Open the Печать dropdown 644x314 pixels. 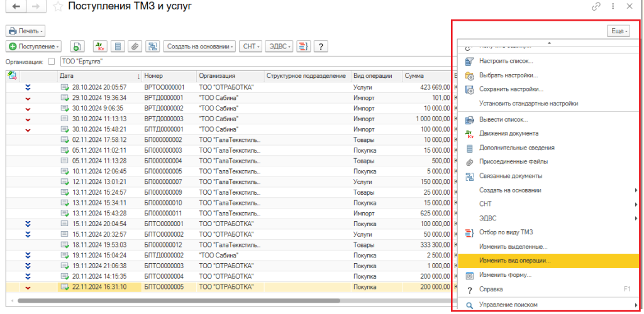click(25, 31)
